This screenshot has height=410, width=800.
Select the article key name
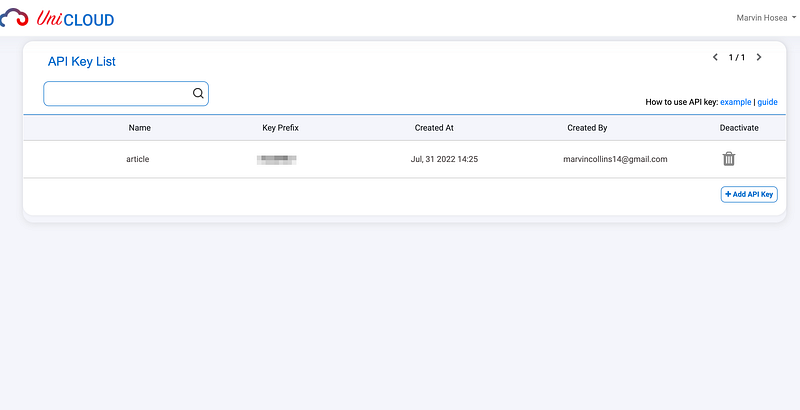point(138,159)
